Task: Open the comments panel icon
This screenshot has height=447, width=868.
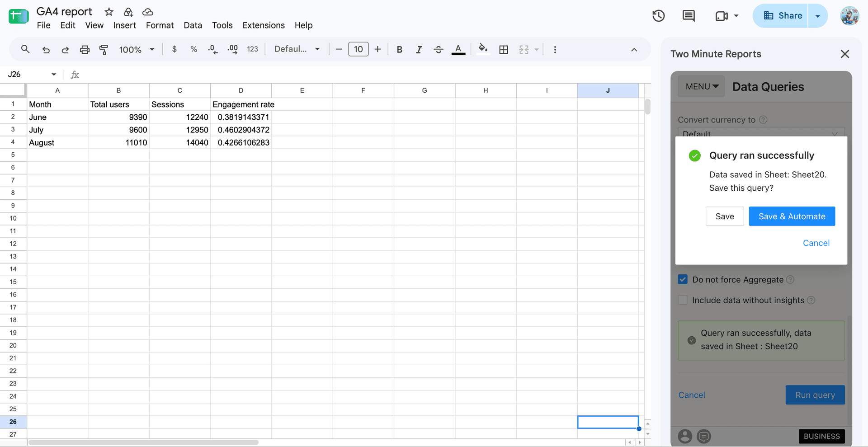Action: click(x=688, y=16)
